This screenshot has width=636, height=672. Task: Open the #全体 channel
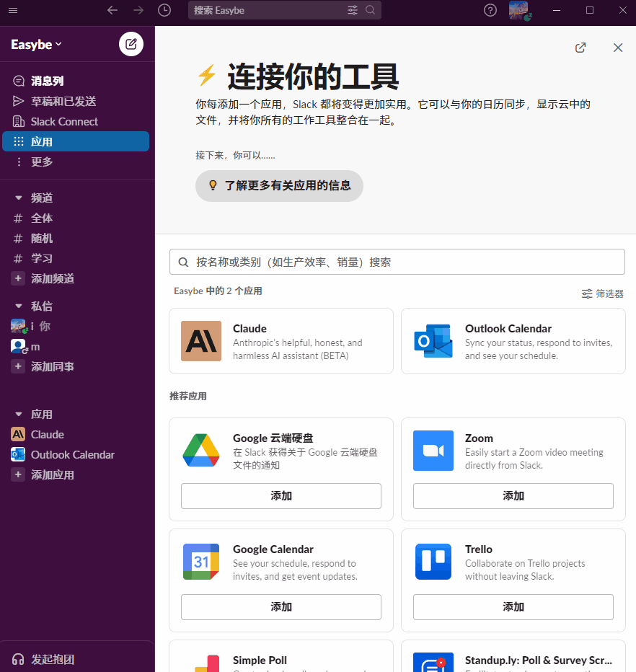[76, 218]
